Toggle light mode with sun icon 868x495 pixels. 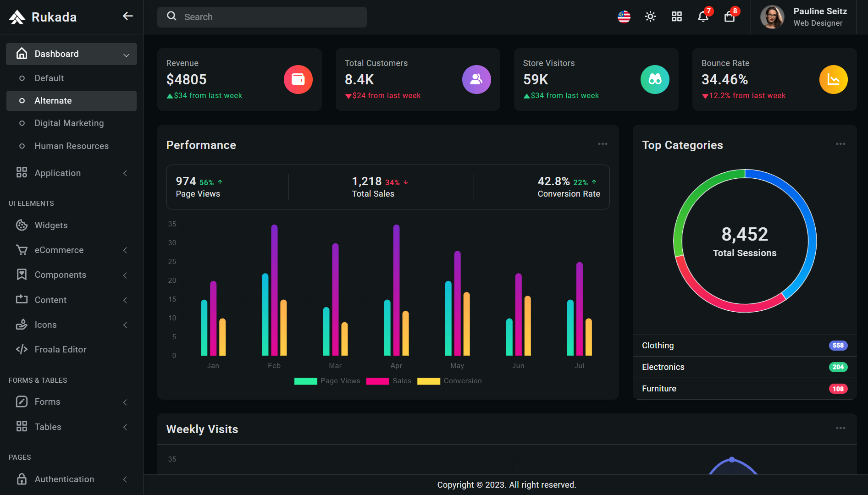[x=650, y=17]
